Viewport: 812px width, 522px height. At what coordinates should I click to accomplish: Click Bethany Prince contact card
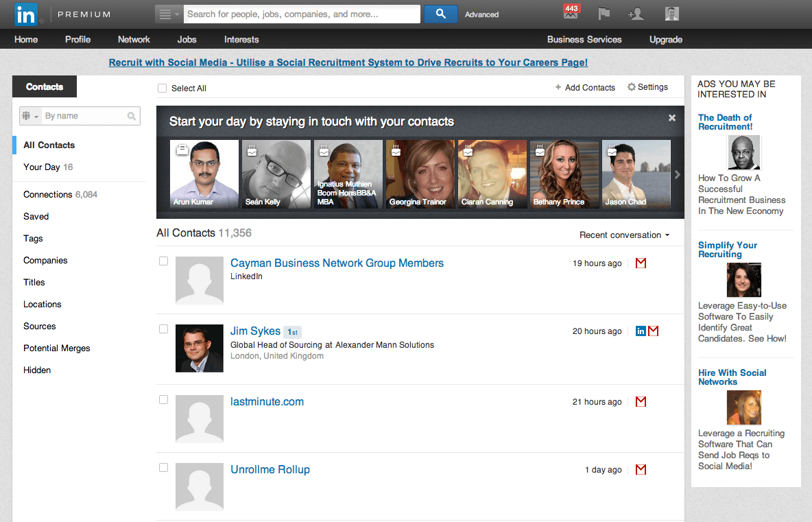[x=564, y=174]
